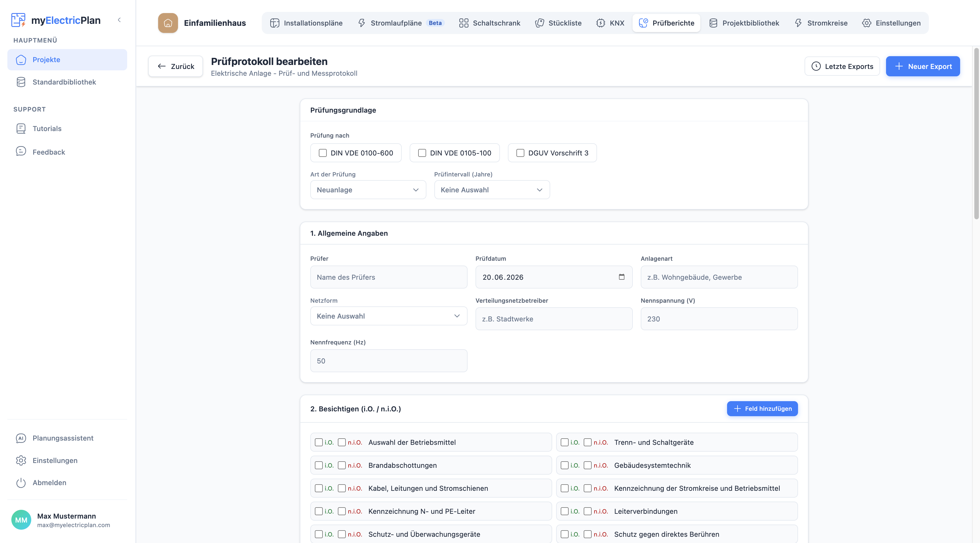This screenshot has width=980, height=543.
Task: Open the Prüfintervall (Jahre) dropdown
Action: coord(492,190)
